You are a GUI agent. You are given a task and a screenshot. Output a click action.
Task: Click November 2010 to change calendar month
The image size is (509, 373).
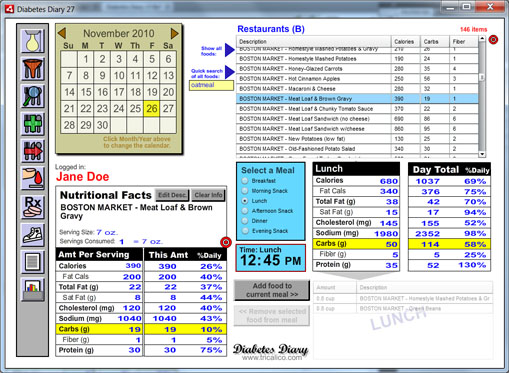click(119, 33)
